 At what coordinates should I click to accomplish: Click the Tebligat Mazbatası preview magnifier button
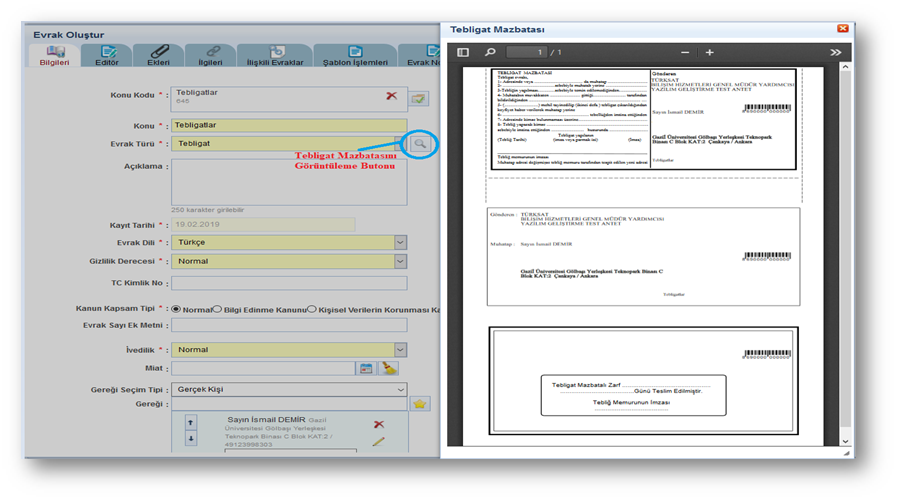[x=421, y=144]
